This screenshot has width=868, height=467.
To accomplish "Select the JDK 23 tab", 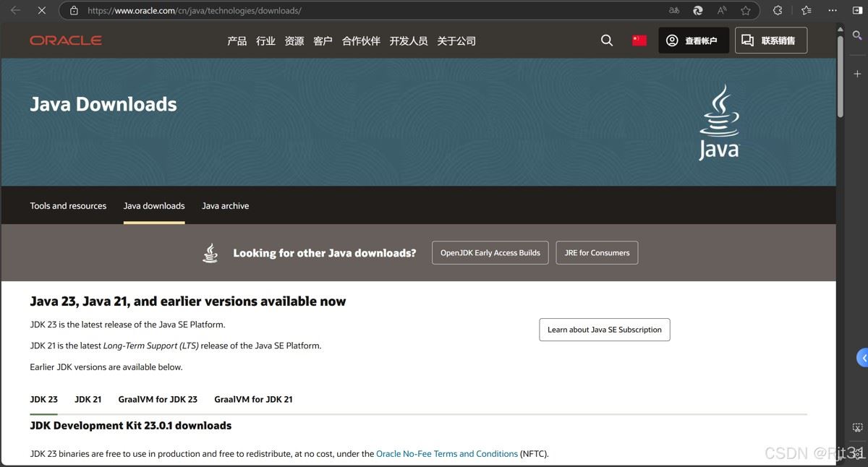I will pos(43,399).
